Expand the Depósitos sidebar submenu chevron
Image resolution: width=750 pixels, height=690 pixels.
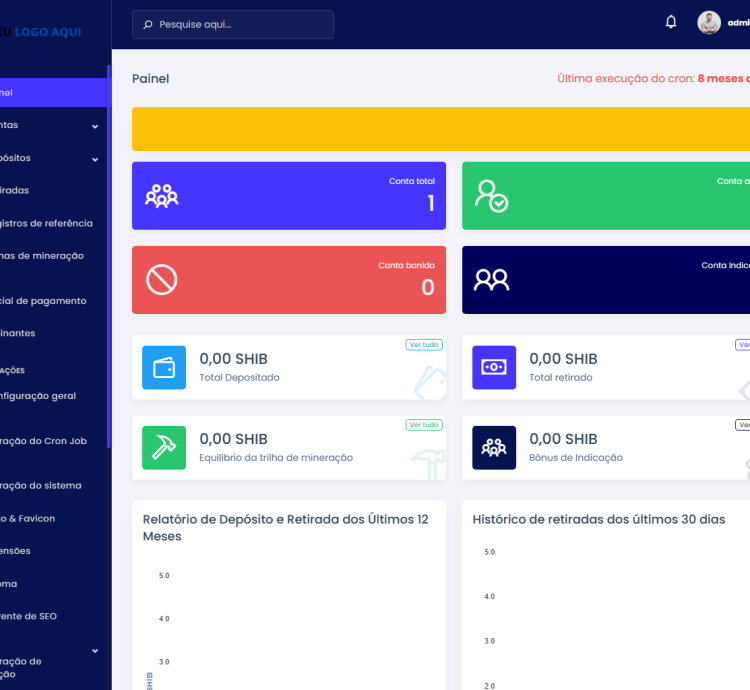pos(95,158)
